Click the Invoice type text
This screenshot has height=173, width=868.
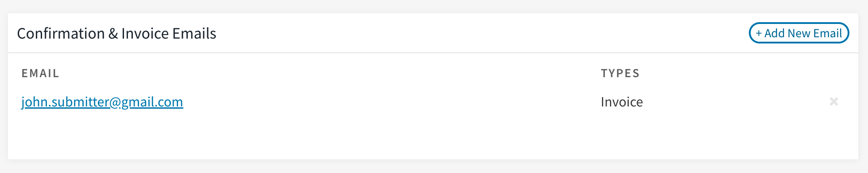pos(622,102)
